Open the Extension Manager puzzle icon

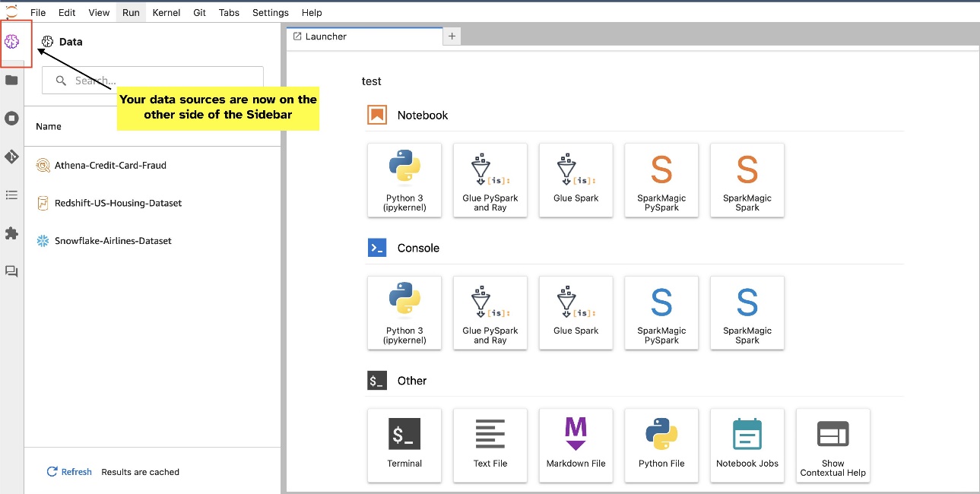pos(11,233)
